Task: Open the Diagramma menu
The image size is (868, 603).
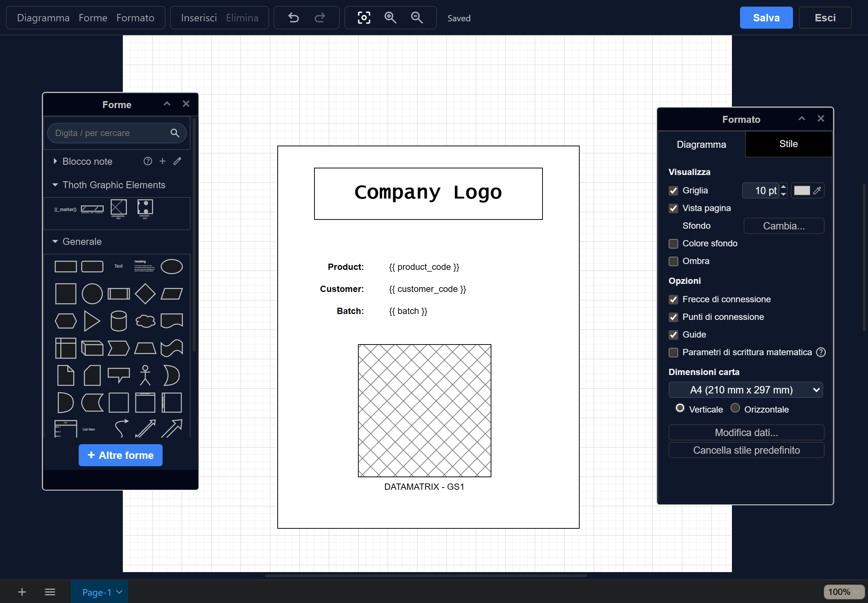Action: coord(43,18)
